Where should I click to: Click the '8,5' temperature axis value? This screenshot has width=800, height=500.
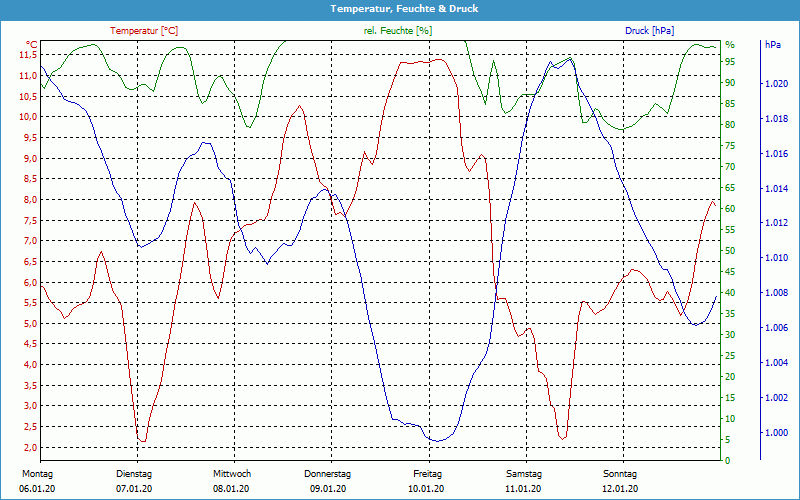[30, 179]
